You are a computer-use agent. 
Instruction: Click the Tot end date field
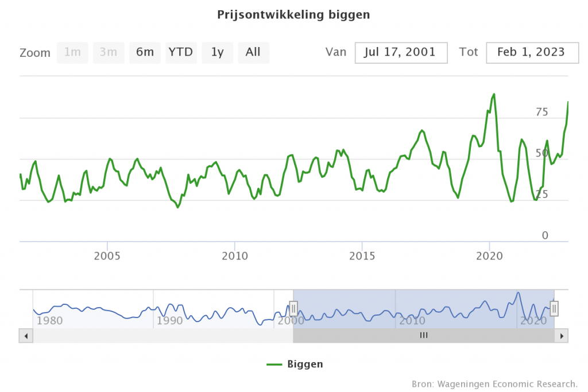[531, 52]
